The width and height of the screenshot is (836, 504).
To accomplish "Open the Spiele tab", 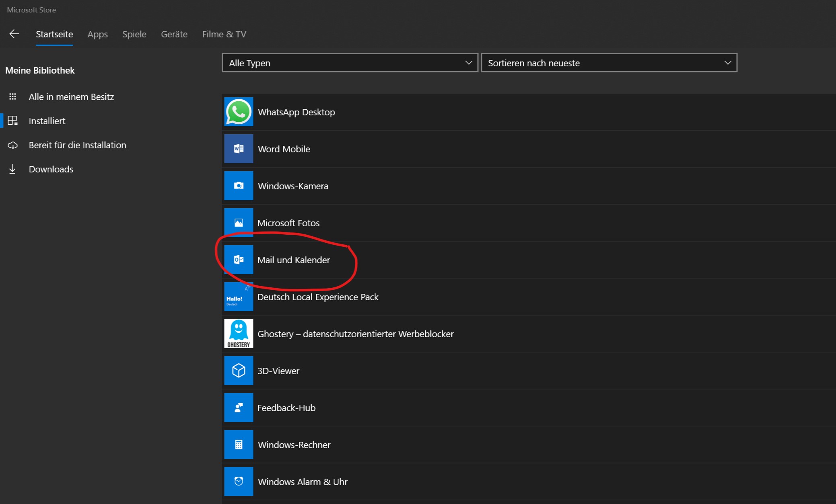I will [x=134, y=34].
